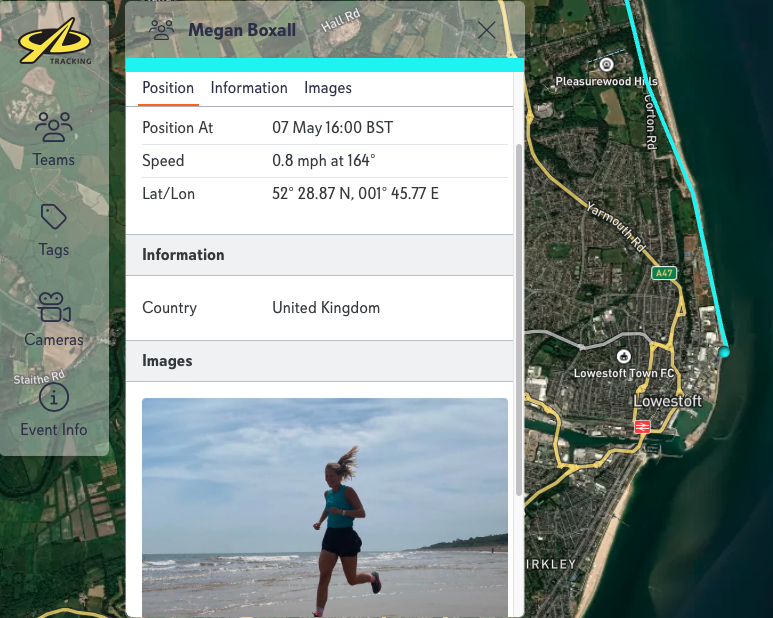Open the Event Info icon
Viewport: 773px width, 618px height.
pyautogui.click(x=54, y=397)
